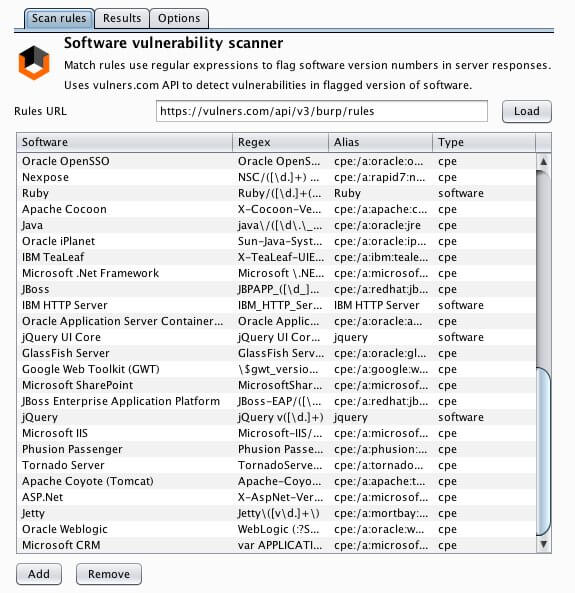
Task: Switch to the Scan rules tab
Action: [x=59, y=18]
